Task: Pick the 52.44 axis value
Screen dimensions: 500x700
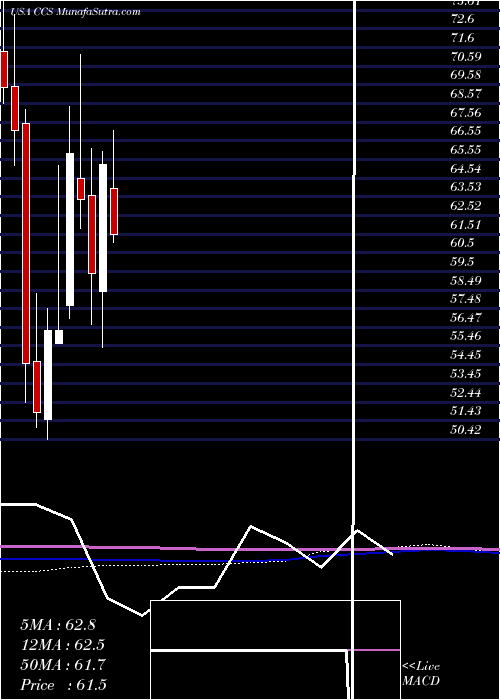Action: click(466, 392)
